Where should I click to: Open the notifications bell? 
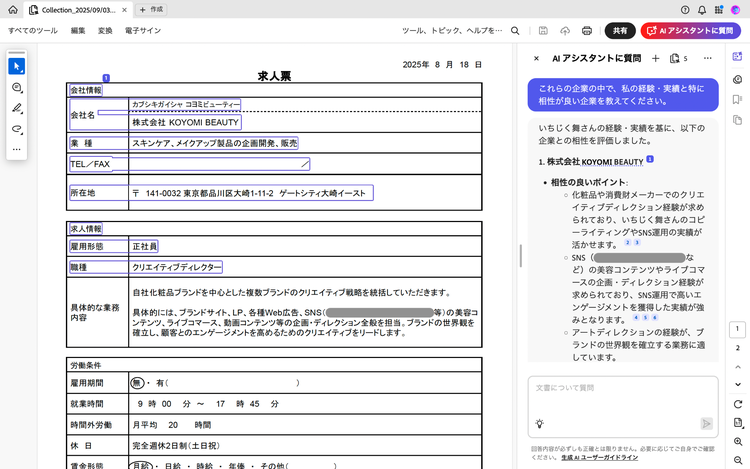click(702, 9)
